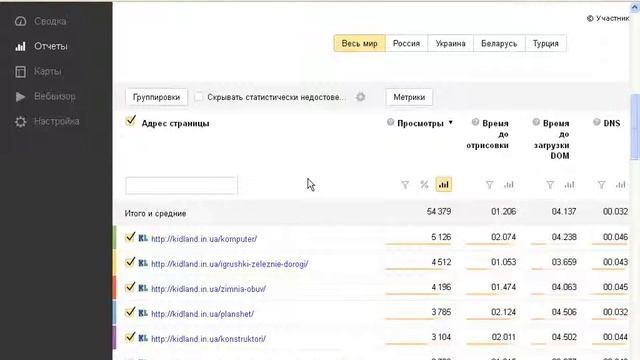Click chart icon under Время до отрисовки

(509, 185)
